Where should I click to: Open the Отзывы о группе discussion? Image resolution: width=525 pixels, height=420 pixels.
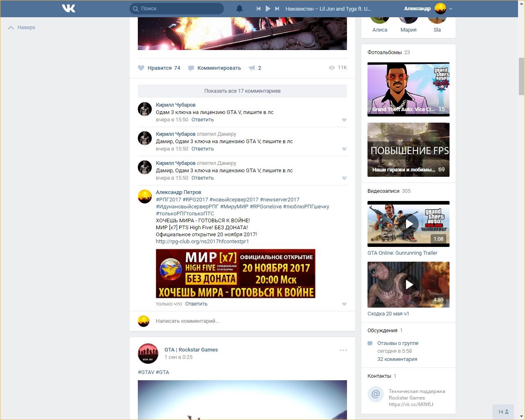pos(398,343)
